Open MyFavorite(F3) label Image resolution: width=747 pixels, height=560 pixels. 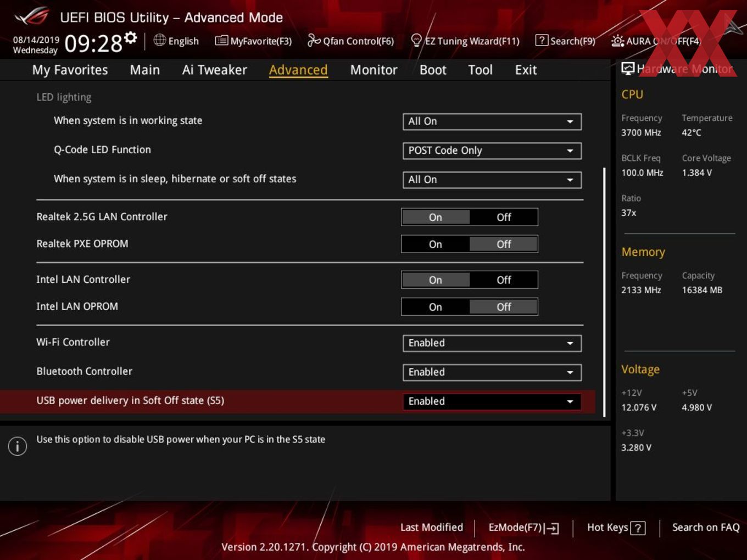pyautogui.click(x=261, y=41)
